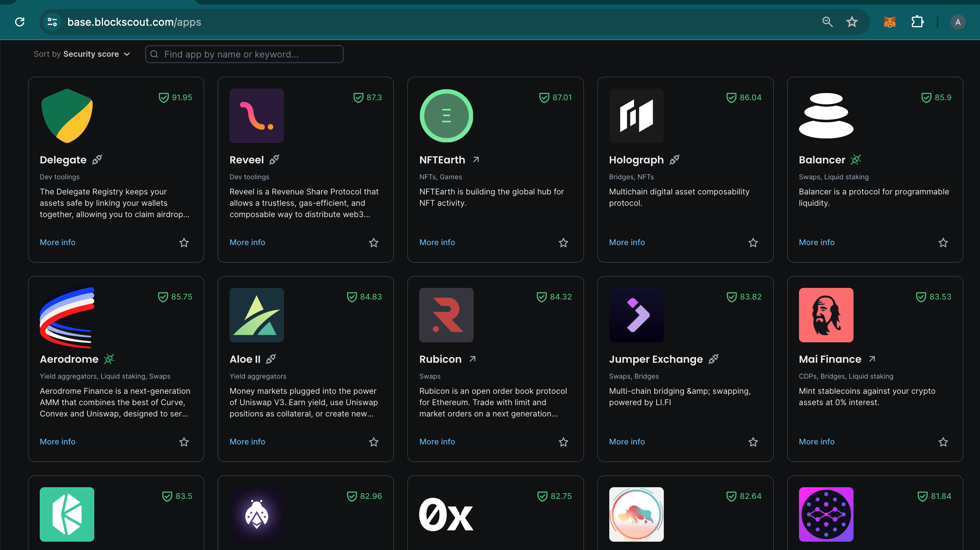
Task: Open the Chrome profile avatar menu
Action: click(958, 22)
